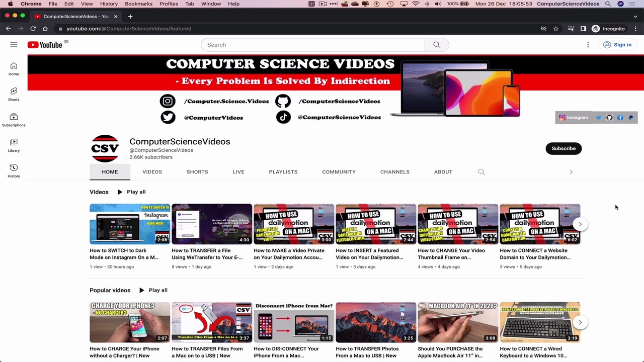Viewport: 644px width, 362px height.
Task: Show next videos in Popular videos row
Action: coord(580,322)
